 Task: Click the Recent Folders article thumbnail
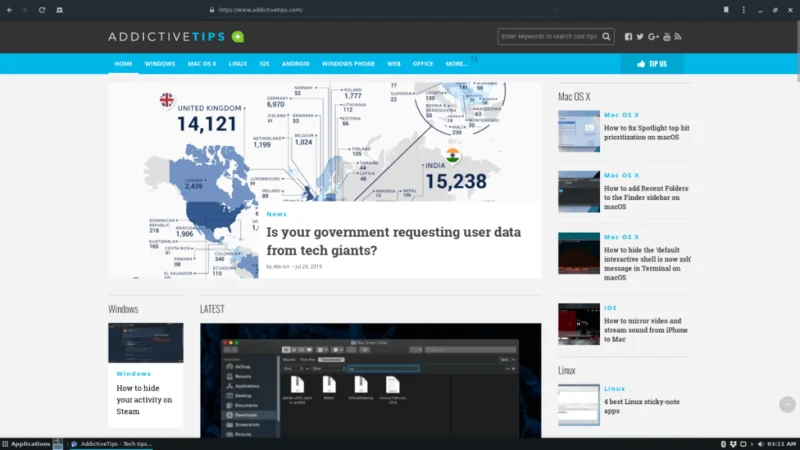click(x=579, y=191)
